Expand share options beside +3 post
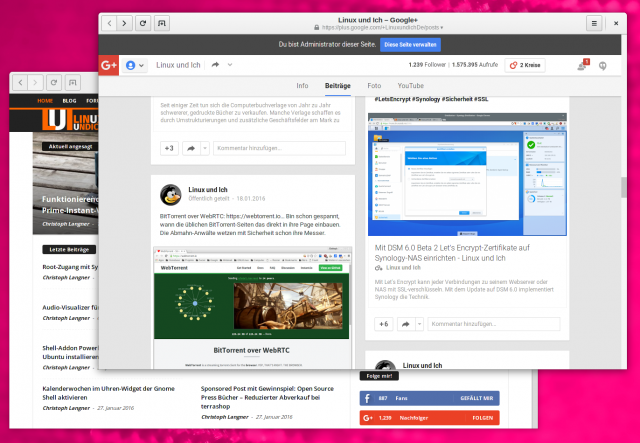This screenshot has width=640, height=443. coord(205,148)
